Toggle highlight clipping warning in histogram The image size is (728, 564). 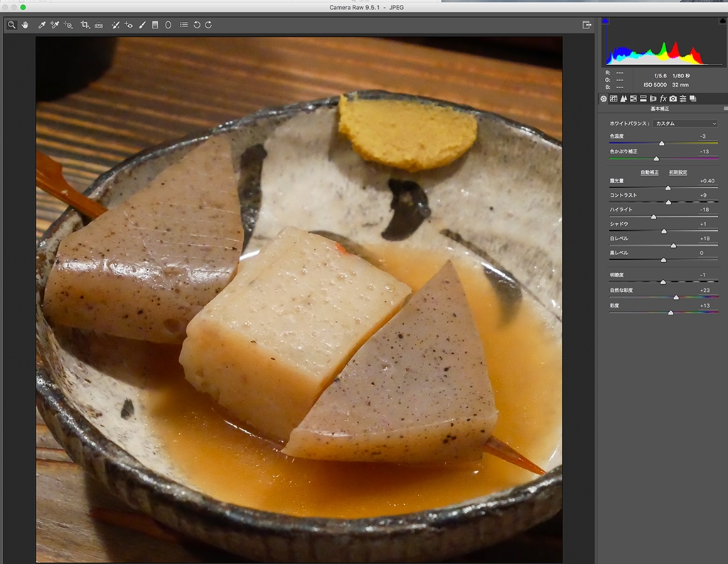coord(723,21)
